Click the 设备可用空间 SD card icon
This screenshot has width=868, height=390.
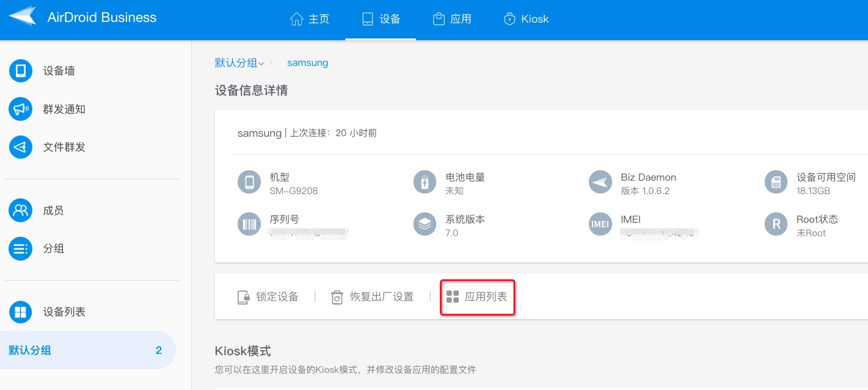click(776, 182)
